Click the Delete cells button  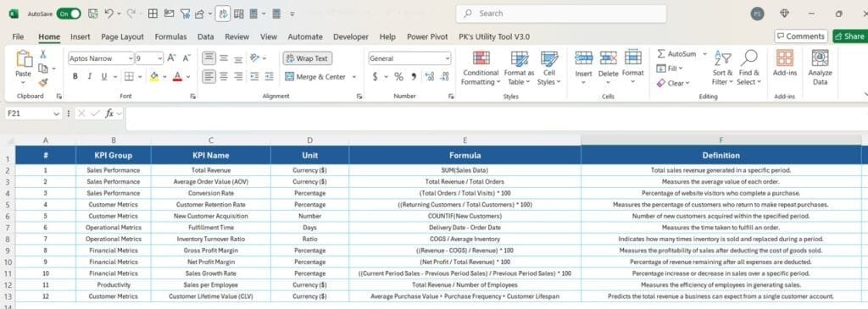(x=608, y=68)
